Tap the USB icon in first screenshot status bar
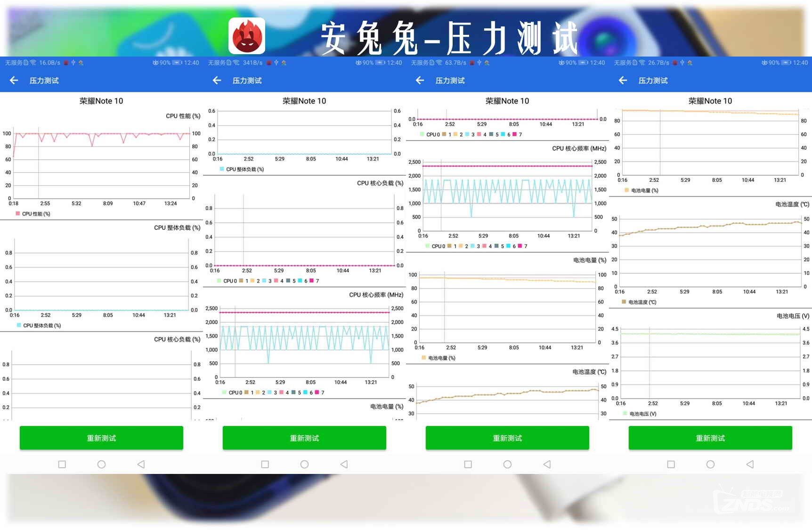Screen dimensions: 812x530 click(73, 63)
